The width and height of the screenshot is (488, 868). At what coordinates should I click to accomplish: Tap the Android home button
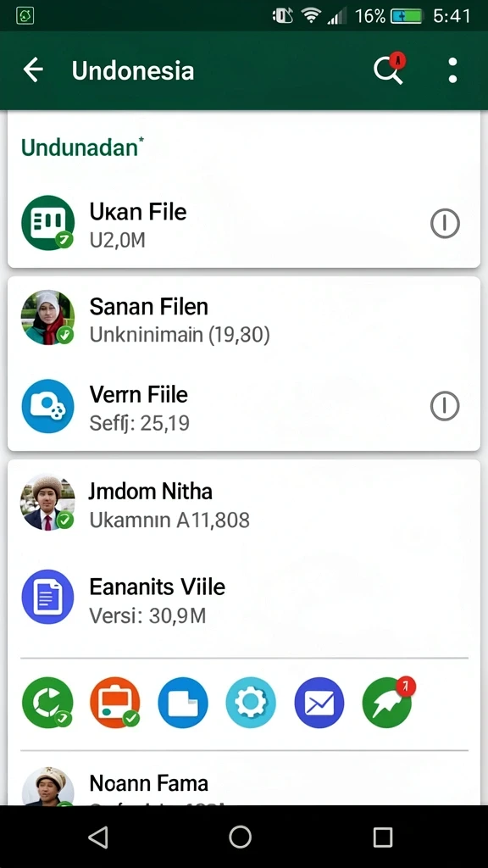point(240,837)
